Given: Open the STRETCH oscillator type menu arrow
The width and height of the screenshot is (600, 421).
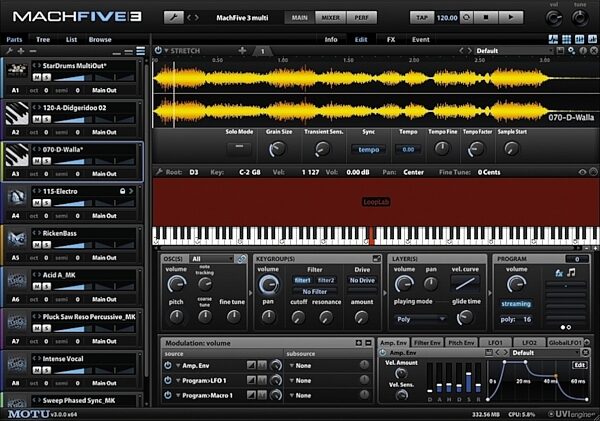Looking at the screenshot, I should point(166,51).
